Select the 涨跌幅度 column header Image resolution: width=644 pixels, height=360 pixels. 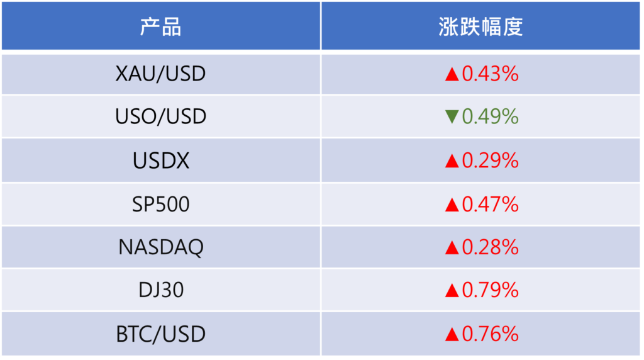(480, 26)
